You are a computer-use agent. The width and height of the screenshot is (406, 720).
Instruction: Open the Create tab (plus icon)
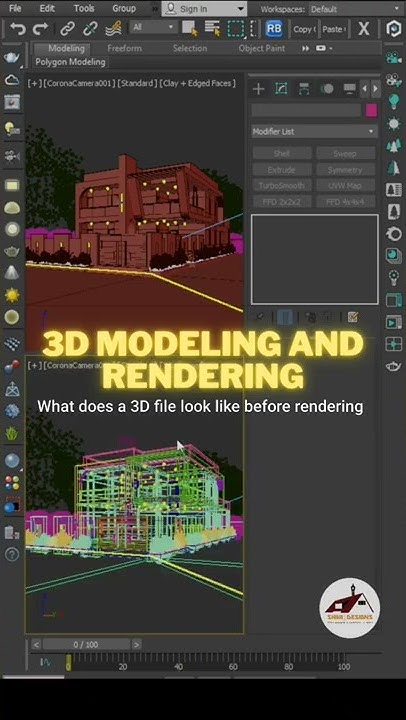pos(259,89)
